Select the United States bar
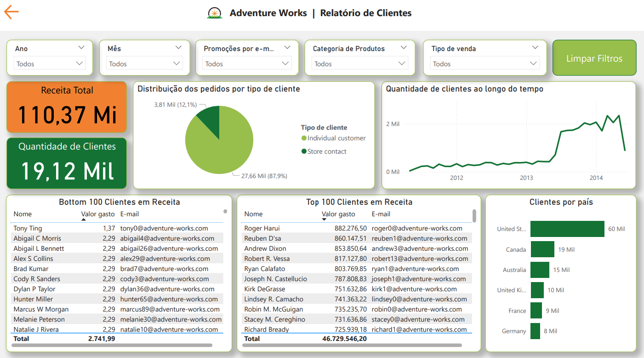Image resolution: width=644 pixels, height=358 pixels. 567,229
